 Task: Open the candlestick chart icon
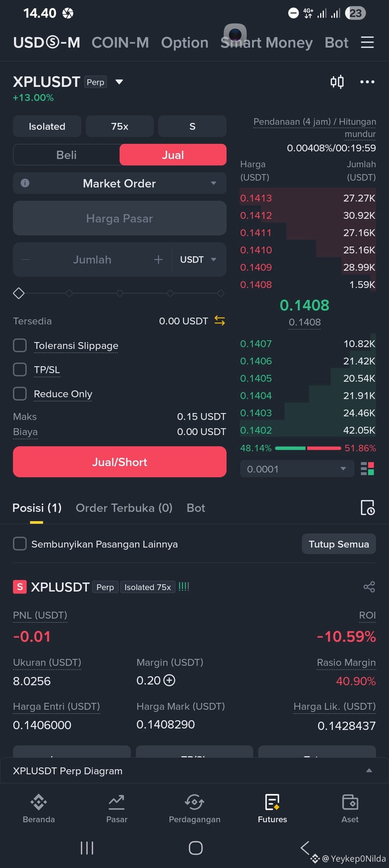click(337, 82)
